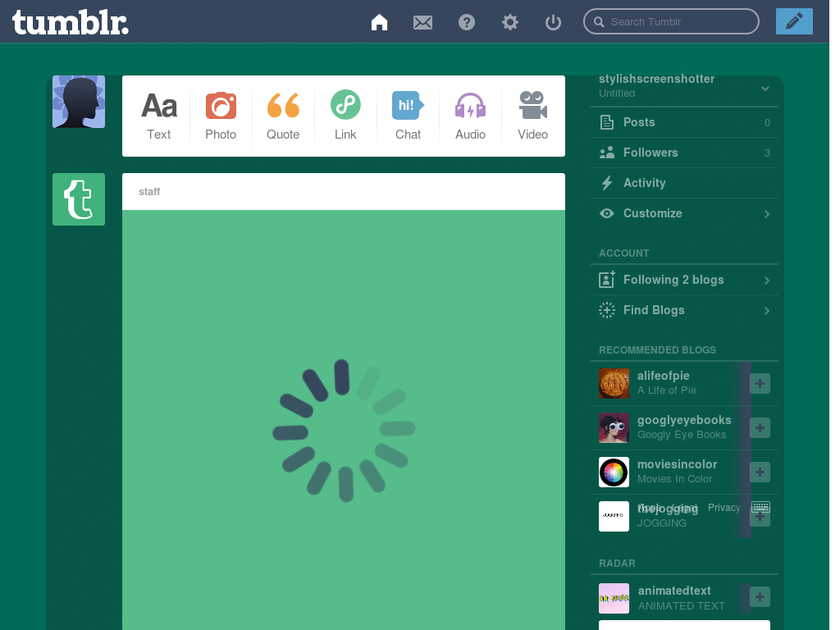840x630 pixels.
Task: Click the Customize row chevron arrow
Action: (767, 214)
